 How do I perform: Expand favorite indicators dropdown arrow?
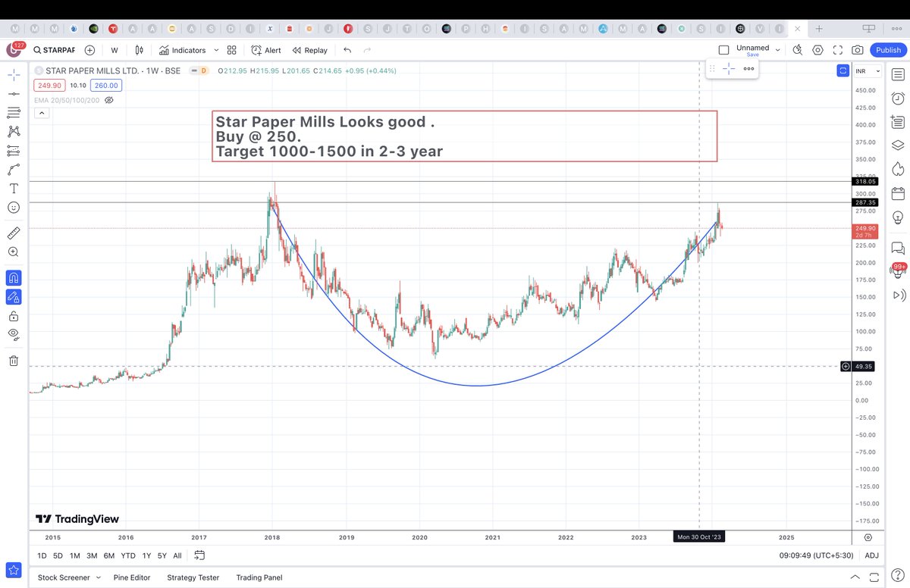click(x=216, y=50)
